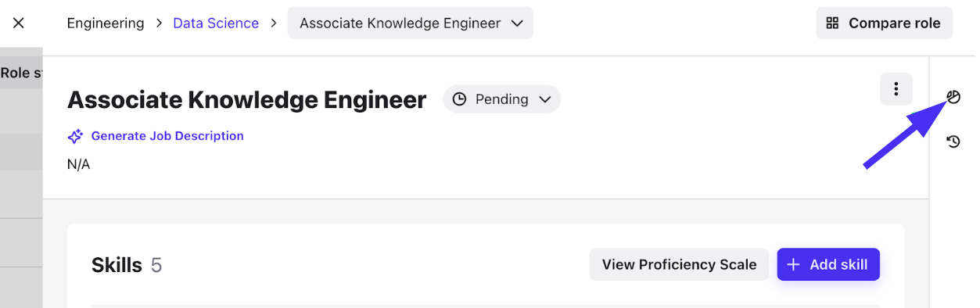Click the plus icon in Add skill
This screenshot has height=308, width=980.
pyautogui.click(x=793, y=265)
